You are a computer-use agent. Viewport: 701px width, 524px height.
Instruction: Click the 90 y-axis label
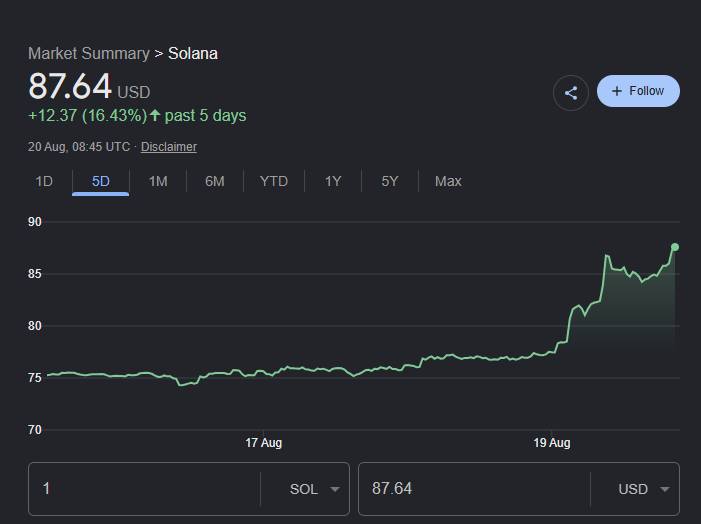[x=34, y=222]
